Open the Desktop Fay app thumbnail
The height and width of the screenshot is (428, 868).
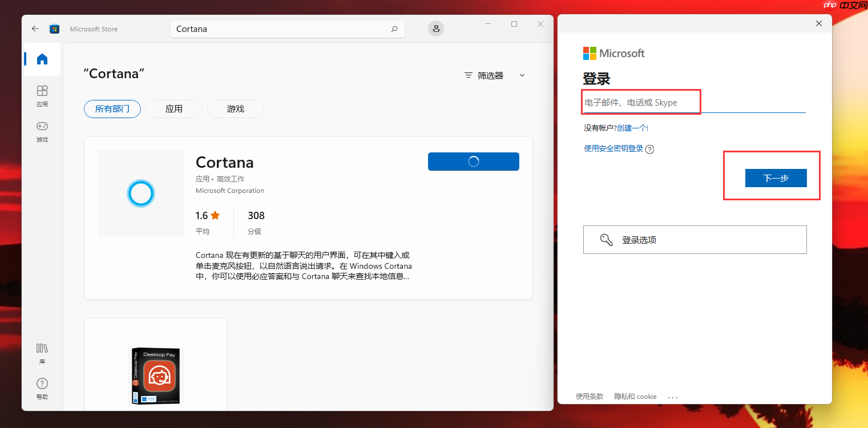pos(155,375)
